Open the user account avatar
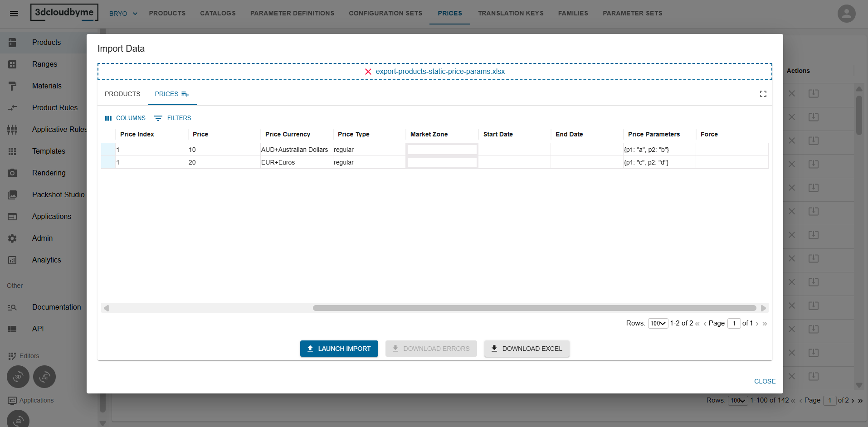The image size is (868, 427). click(846, 13)
